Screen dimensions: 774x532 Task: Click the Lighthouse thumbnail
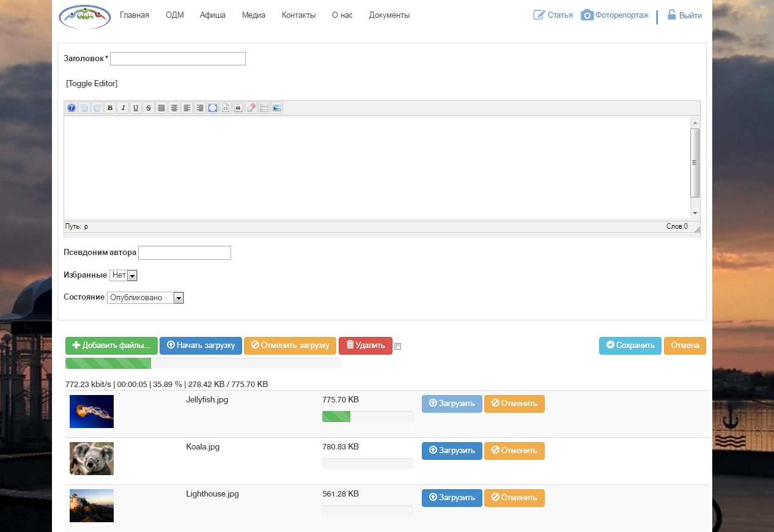coord(92,506)
